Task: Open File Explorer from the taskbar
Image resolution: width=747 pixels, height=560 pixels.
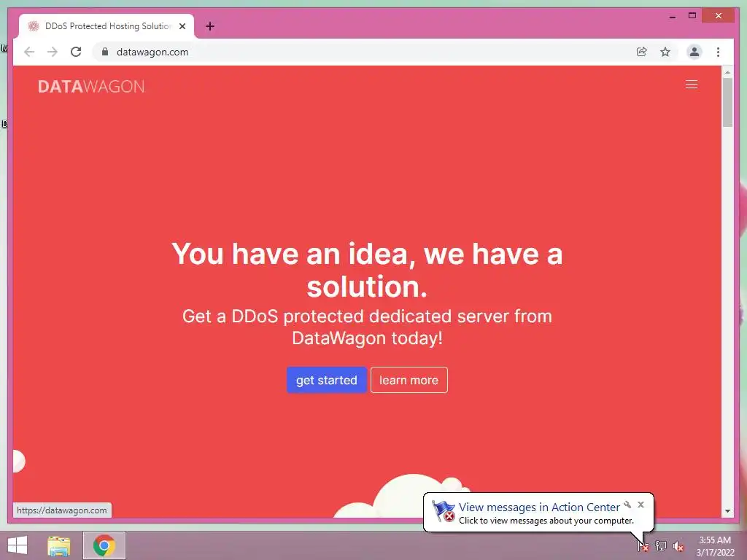Action: click(59, 545)
